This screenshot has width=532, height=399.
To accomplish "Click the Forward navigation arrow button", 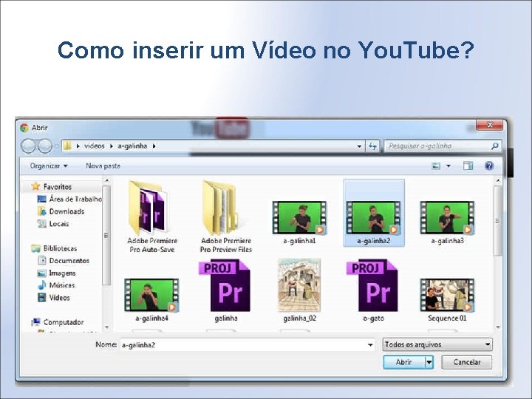I will [44, 146].
